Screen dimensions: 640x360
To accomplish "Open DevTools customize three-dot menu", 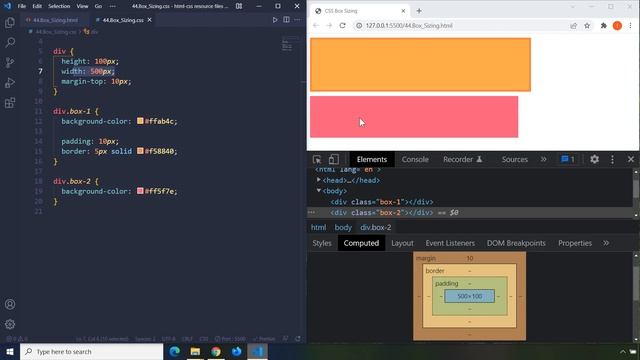I will point(612,159).
